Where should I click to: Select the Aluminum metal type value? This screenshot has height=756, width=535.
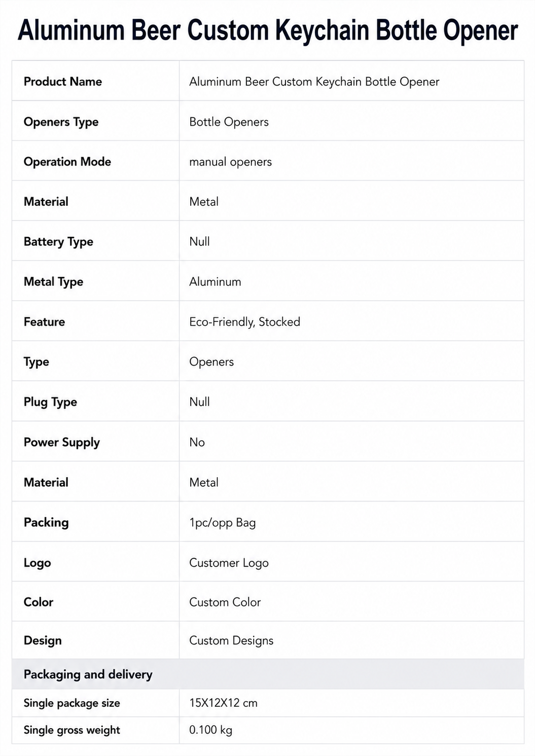click(x=215, y=282)
